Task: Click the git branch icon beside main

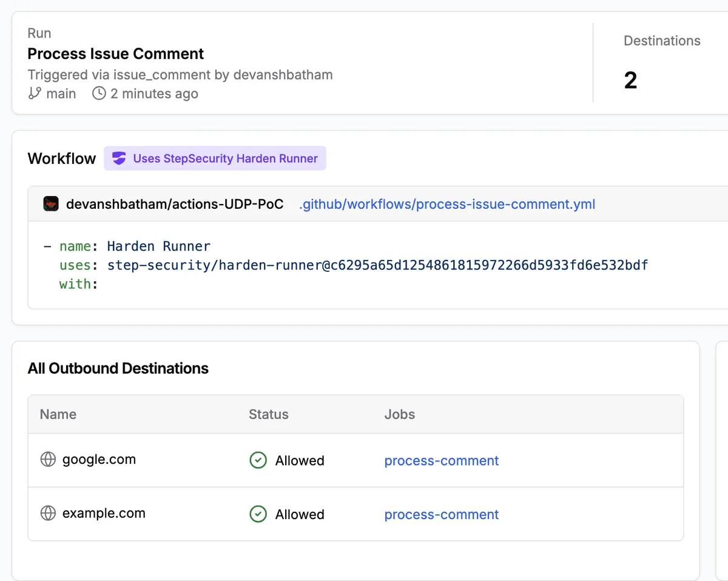Action: pyautogui.click(x=35, y=93)
